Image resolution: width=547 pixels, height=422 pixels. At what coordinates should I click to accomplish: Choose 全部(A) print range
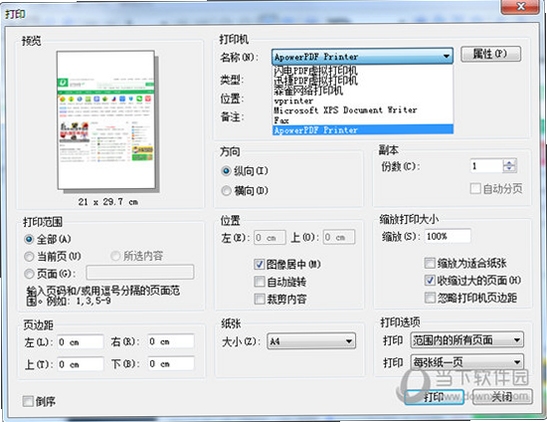(x=29, y=239)
